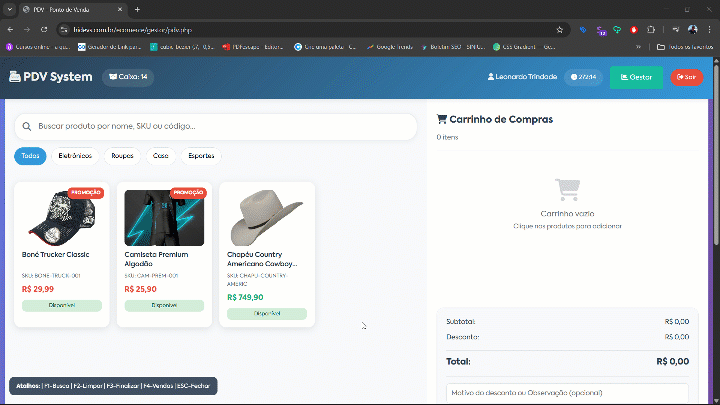Image resolution: width=720 pixels, height=405 pixels.
Task: Open the bookmarks folder at bar's right end
Action: 685,47
